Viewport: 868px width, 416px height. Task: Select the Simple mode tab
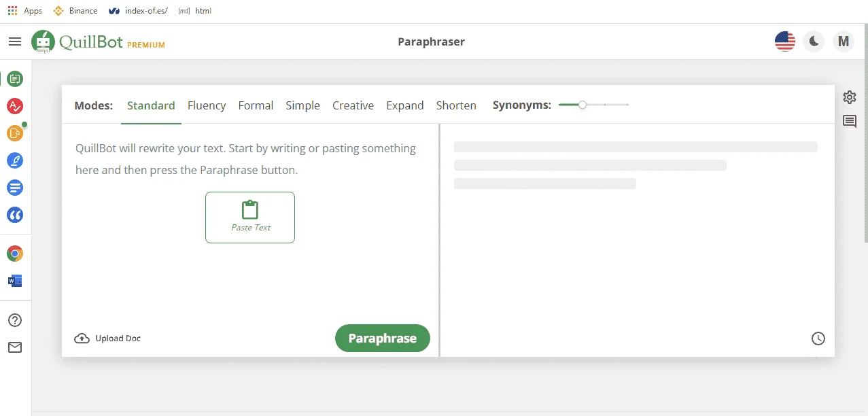[302, 105]
